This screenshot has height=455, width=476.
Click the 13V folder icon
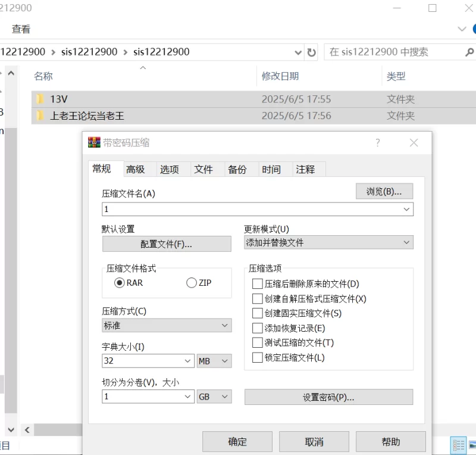click(x=40, y=99)
